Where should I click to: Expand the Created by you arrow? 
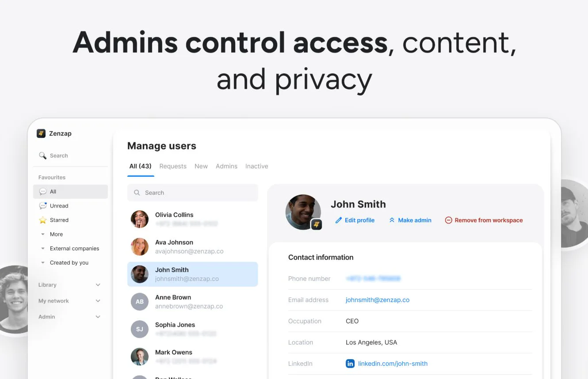point(43,262)
